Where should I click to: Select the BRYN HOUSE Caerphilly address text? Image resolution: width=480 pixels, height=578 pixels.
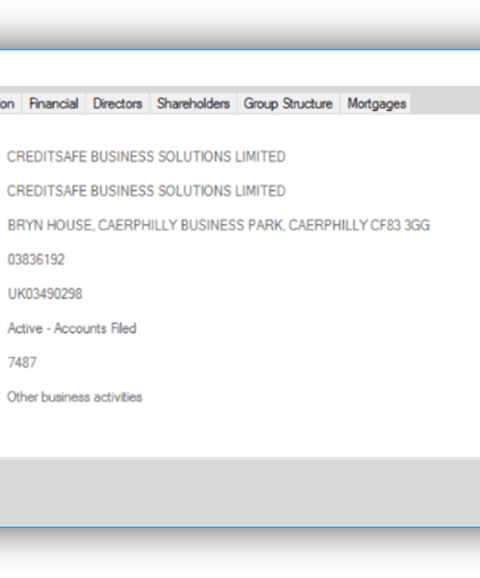click(219, 225)
